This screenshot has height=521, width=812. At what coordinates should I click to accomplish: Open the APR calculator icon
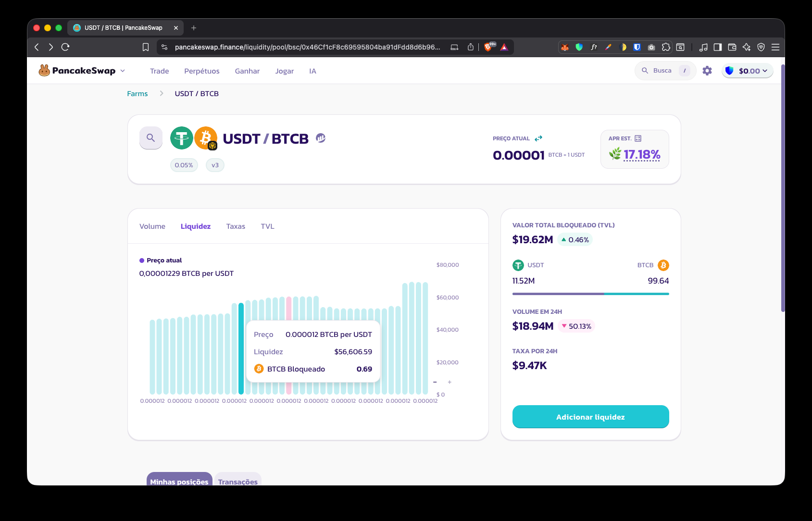(638, 138)
